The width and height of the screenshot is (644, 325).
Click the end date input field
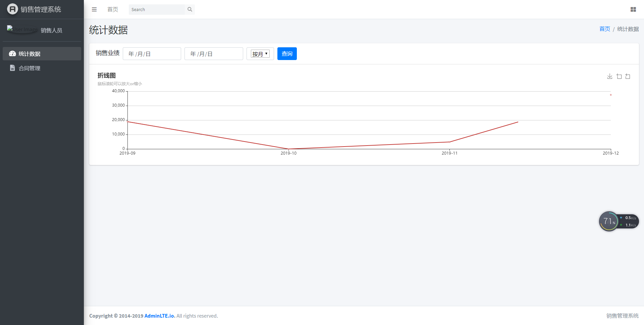tap(214, 54)
